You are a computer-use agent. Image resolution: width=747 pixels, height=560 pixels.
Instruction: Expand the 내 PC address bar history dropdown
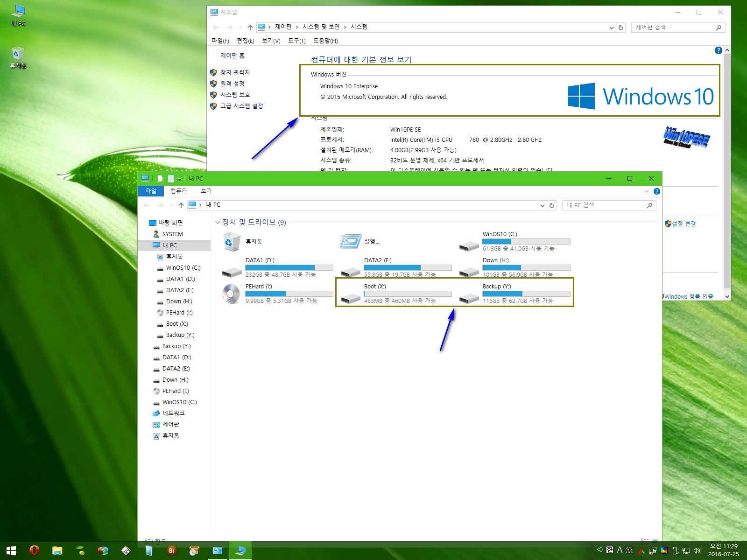[542, 205]
